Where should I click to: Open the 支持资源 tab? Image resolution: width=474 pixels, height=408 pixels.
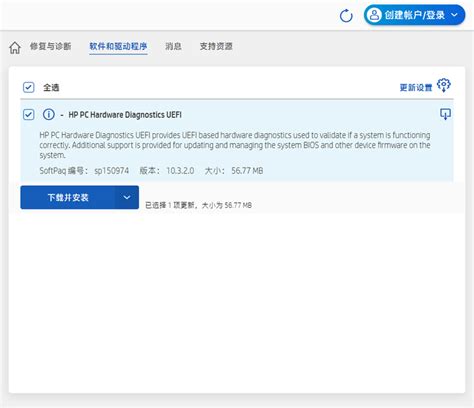click(x=216, y=46)
